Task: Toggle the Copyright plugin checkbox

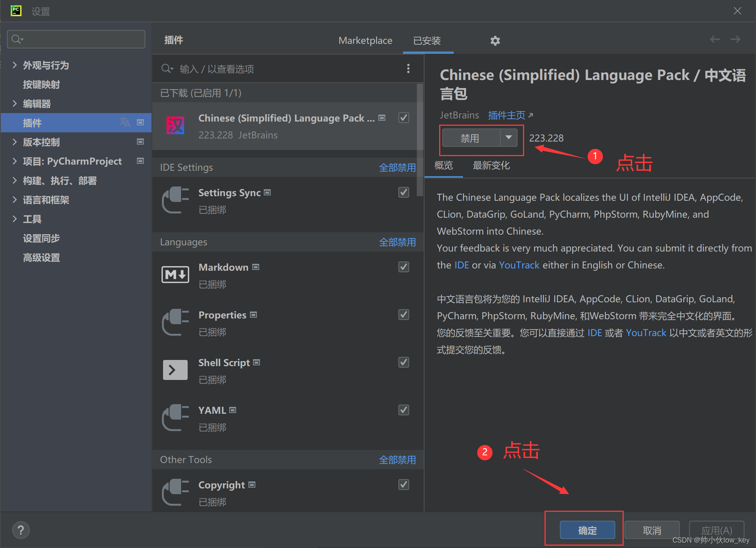Action: click(403, 484)
